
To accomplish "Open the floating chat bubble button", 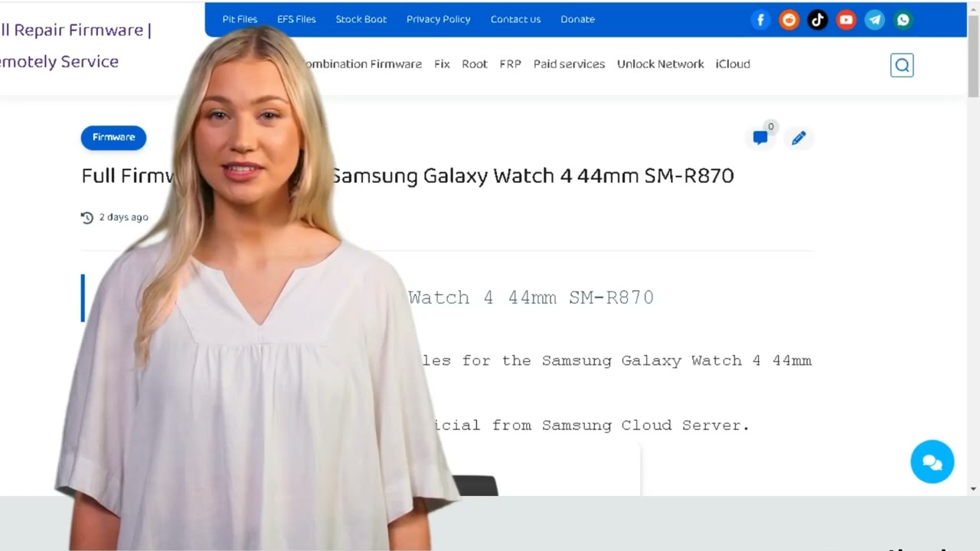I will coord(932,461).
